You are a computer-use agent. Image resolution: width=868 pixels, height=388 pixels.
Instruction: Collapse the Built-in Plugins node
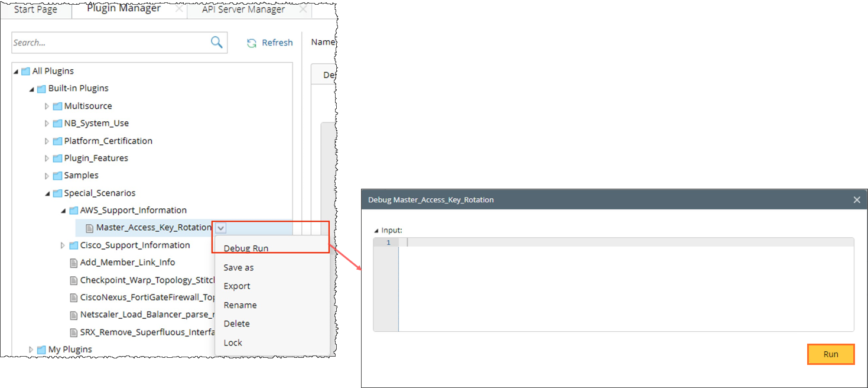[x=31, y=89]
